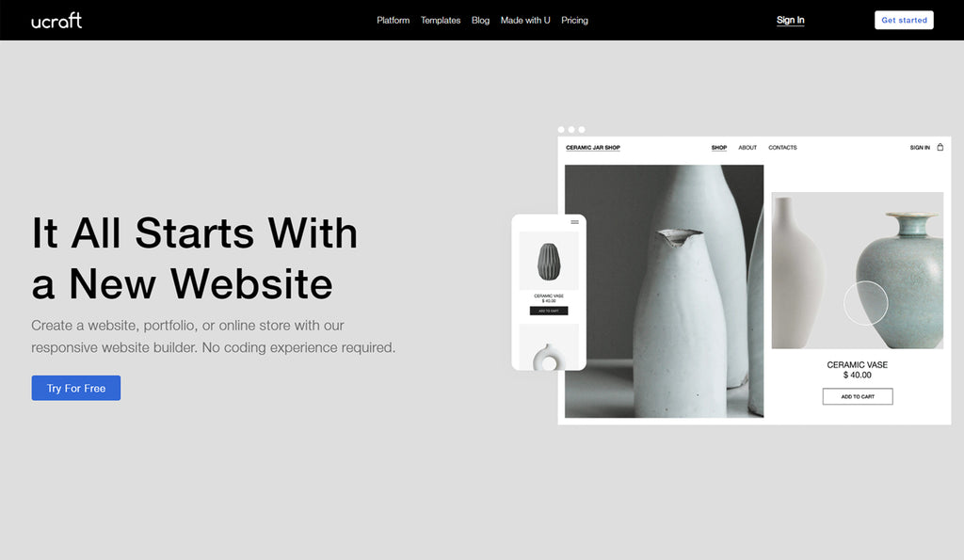Click the third browser window dot
This screenshot has height=560, width=964.
[x=582, y=130]
